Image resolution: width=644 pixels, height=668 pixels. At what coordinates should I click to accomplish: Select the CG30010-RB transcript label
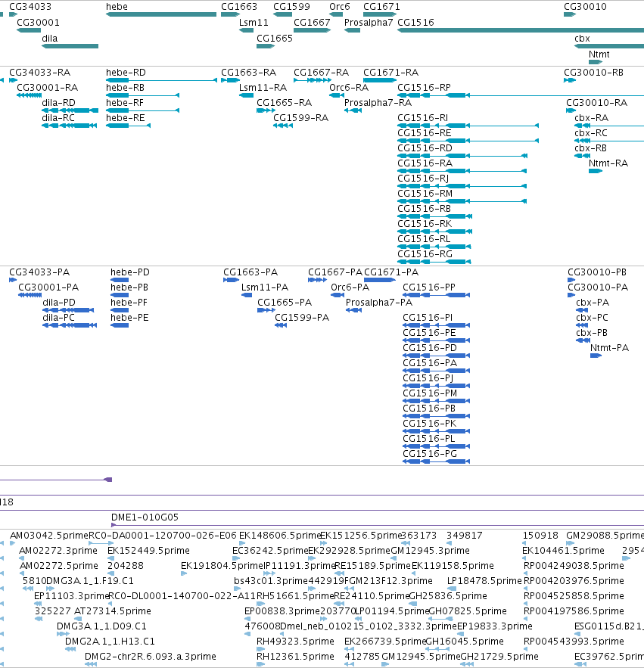(594, 73)
